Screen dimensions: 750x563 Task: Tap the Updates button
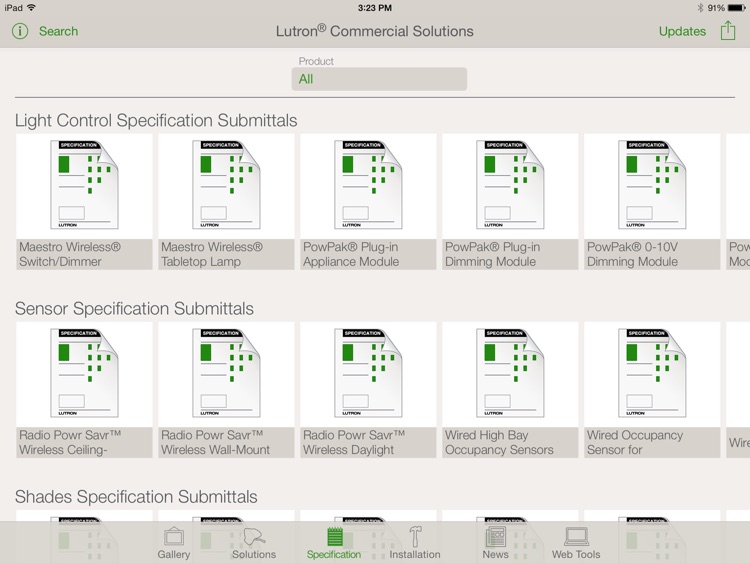click(x=682, y=32)
